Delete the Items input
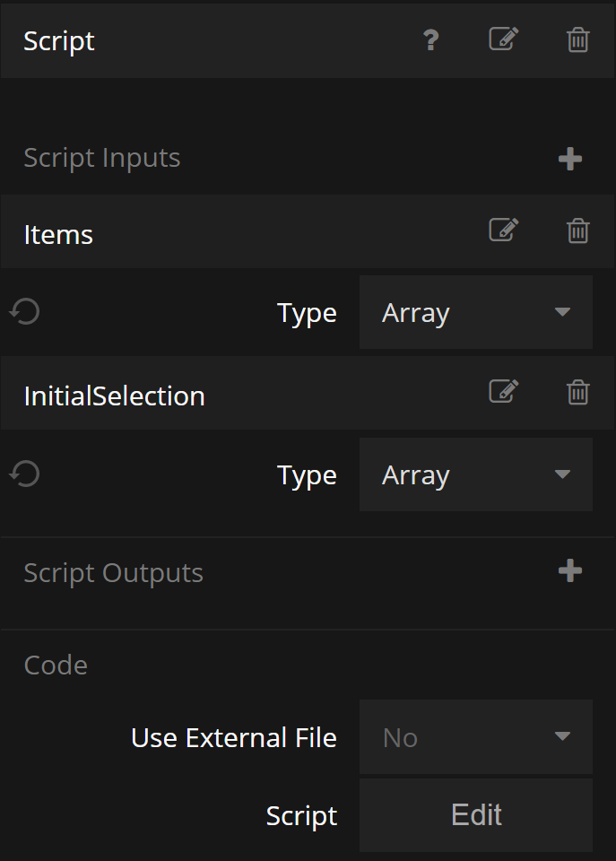616x861 pixels. point(578,230)
